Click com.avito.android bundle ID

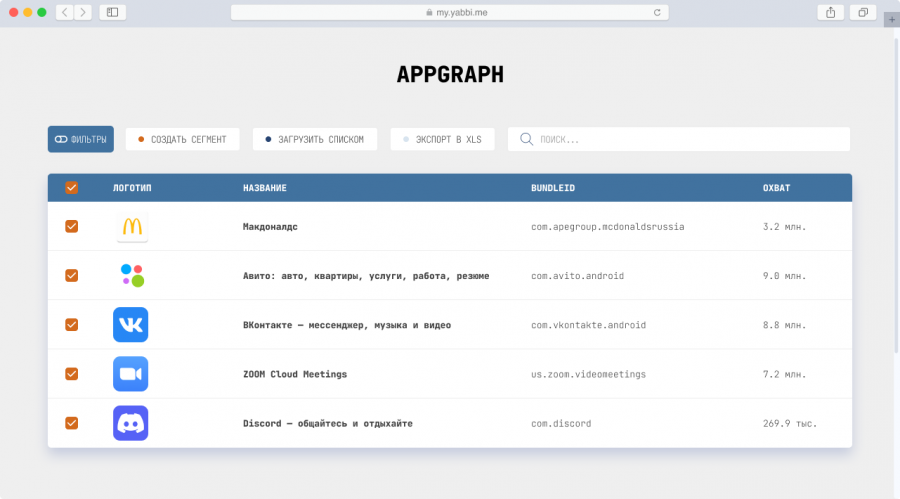[x=577, y=276]
